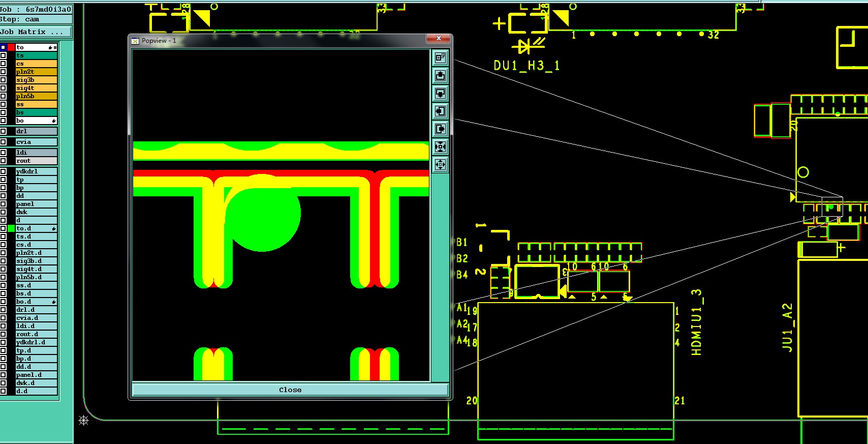Image resolution: width=868 pixels, height=444 pixels.
Task: Select layer 'cvia.d' in layer list
Action: pos(37,318)
